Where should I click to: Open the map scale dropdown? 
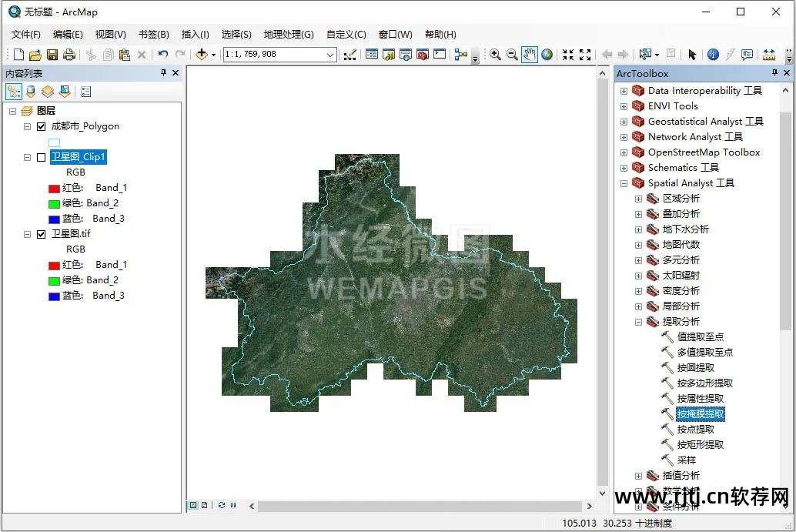click(330, 55)
